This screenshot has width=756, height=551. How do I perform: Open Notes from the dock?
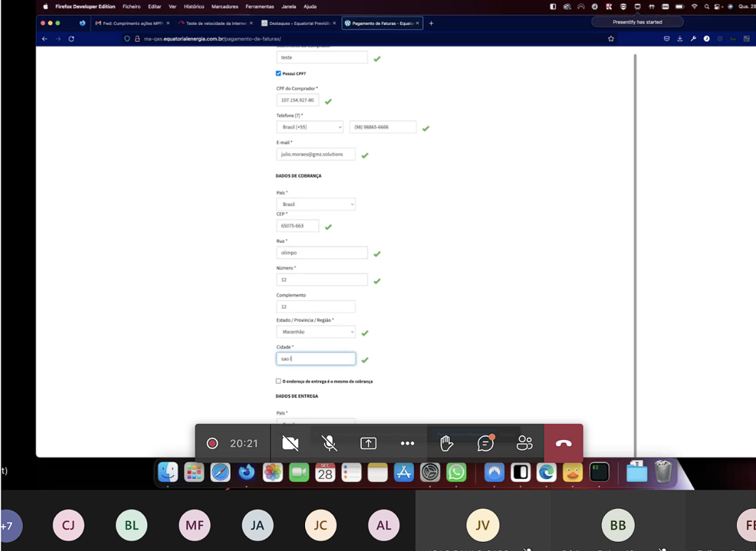[378, 472]
